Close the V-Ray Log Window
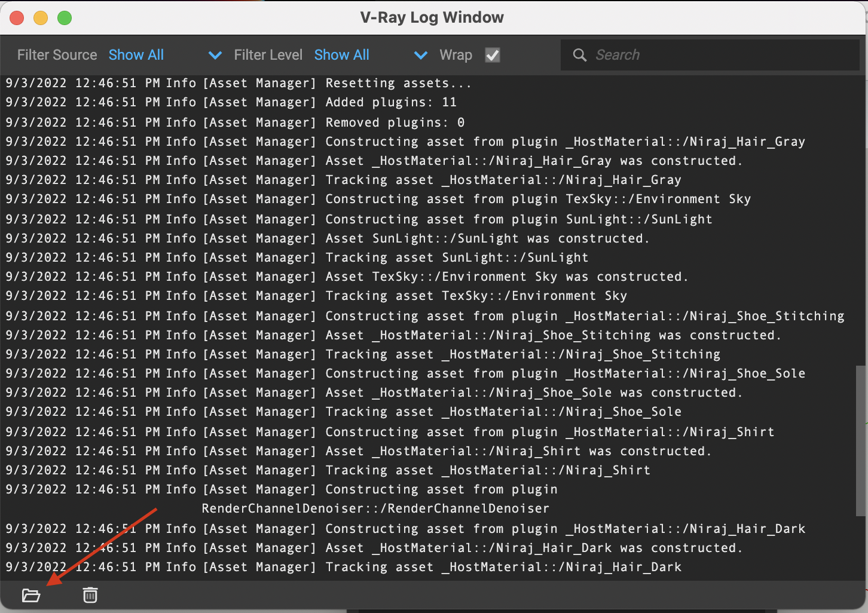The width and height of the screenshot is (868, 613). [17, 18]
